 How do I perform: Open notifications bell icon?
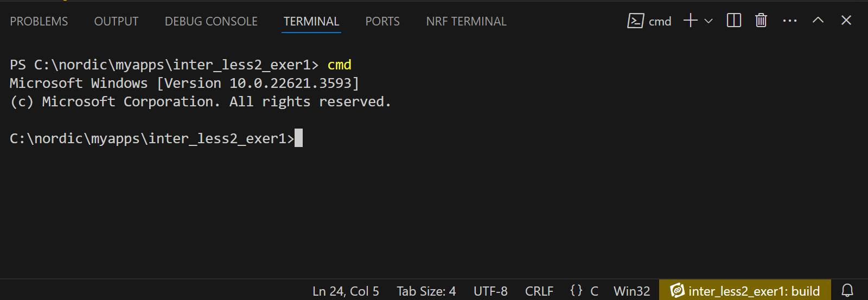(x=847, y=291)
